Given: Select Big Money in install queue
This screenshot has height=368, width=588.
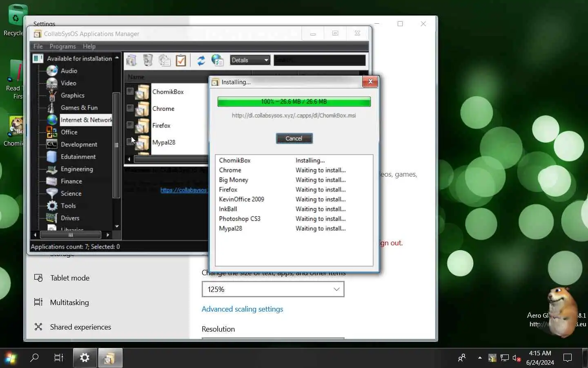Looking at the screenshot, I should (x=234, y=180).
